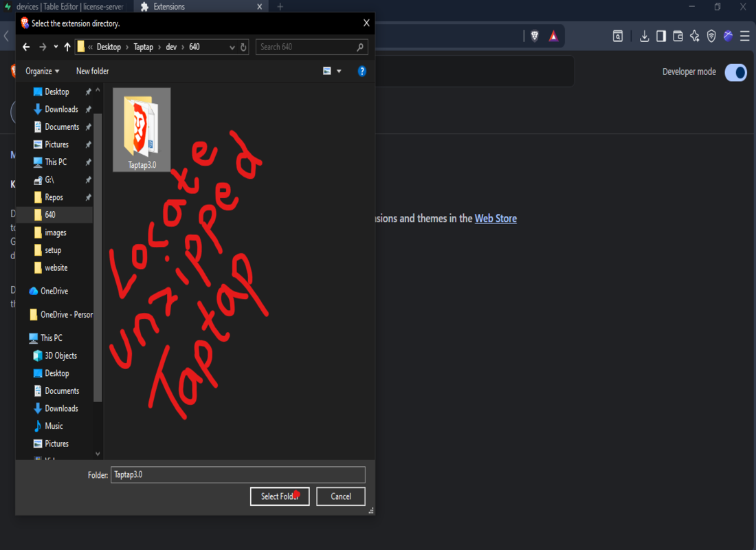Open the Music folder

(x=54, y=426)
